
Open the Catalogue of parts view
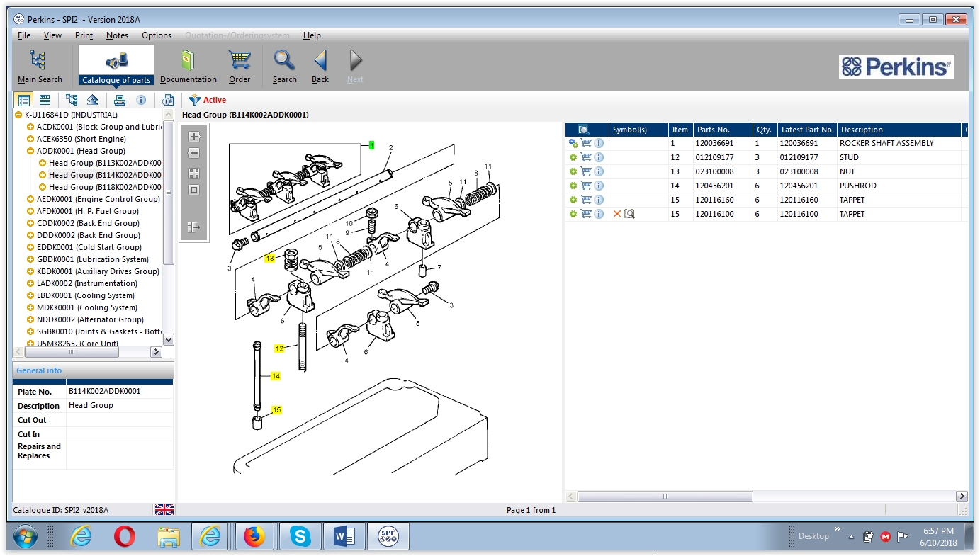click(116, 66)
